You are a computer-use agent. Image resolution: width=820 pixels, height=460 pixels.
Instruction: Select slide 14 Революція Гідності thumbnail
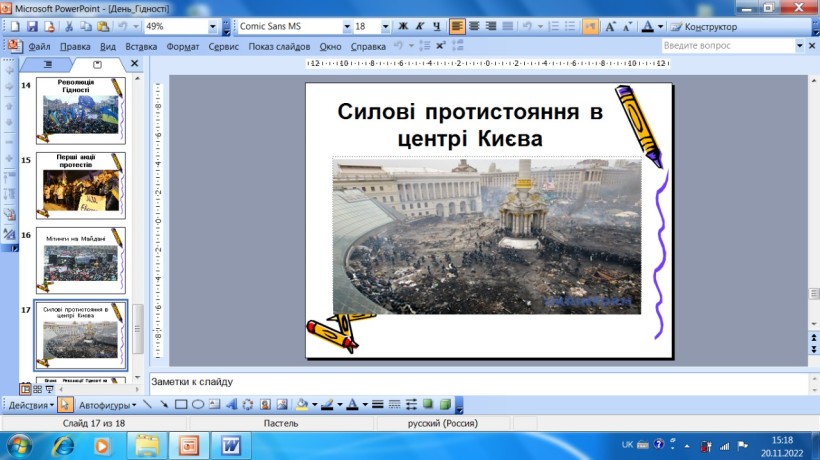[81, 110]
